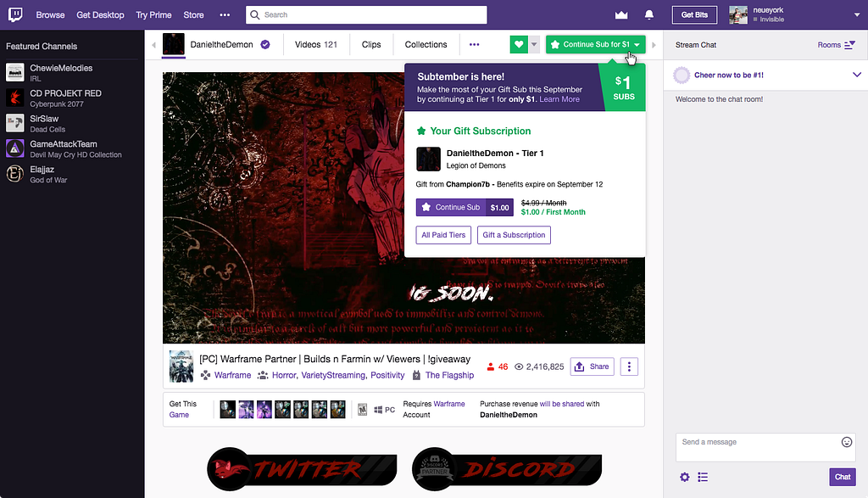Click the DanieltheDemon channel avatar
Screen dimensions: 868x498
(173, 44)
